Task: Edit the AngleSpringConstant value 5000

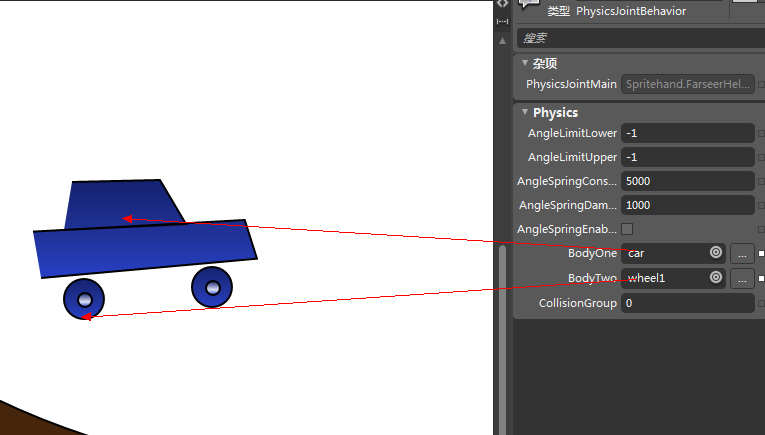Action: pos(687,181)
